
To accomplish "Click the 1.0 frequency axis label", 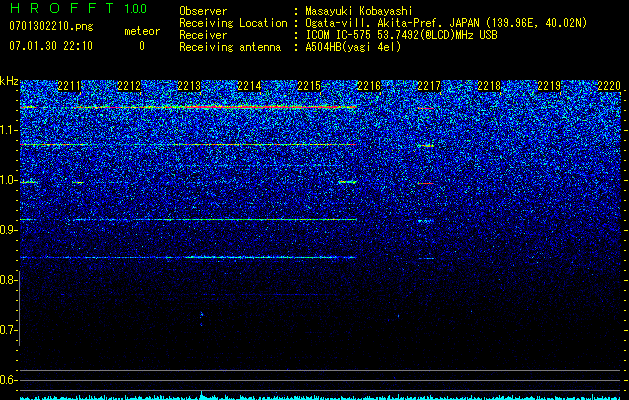I will 8,180.
